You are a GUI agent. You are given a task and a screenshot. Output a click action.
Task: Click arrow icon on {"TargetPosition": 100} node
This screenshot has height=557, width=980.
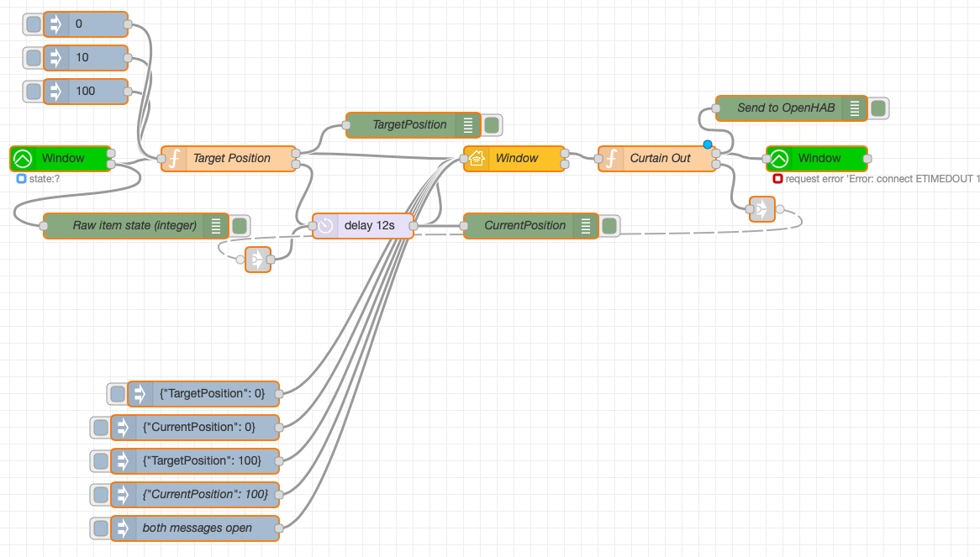(122, 461)
